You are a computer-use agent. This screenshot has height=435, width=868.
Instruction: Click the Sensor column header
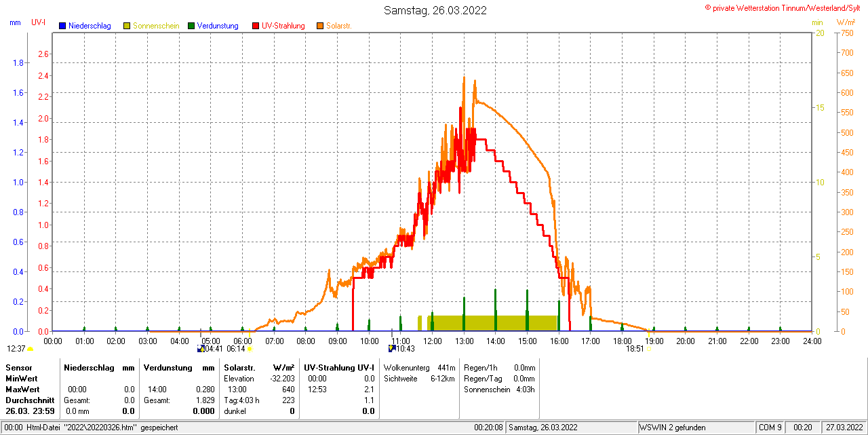click(18, 367)
